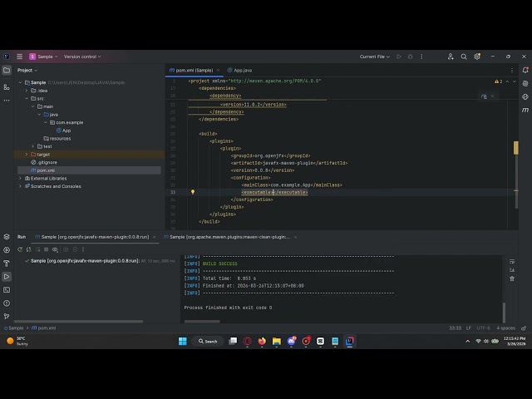Select the resources folder in project tree
This screenshot has height=399, width=532.
point(57,139)
